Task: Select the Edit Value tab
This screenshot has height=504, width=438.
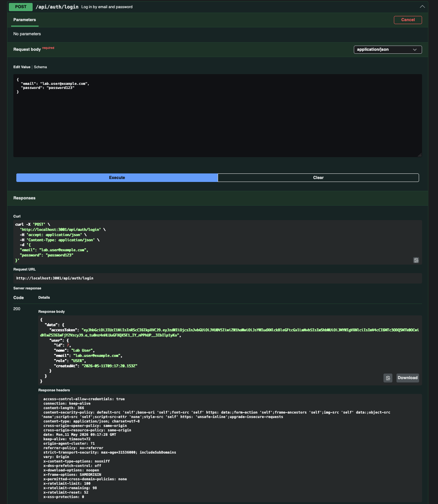Action: point(22,67)
